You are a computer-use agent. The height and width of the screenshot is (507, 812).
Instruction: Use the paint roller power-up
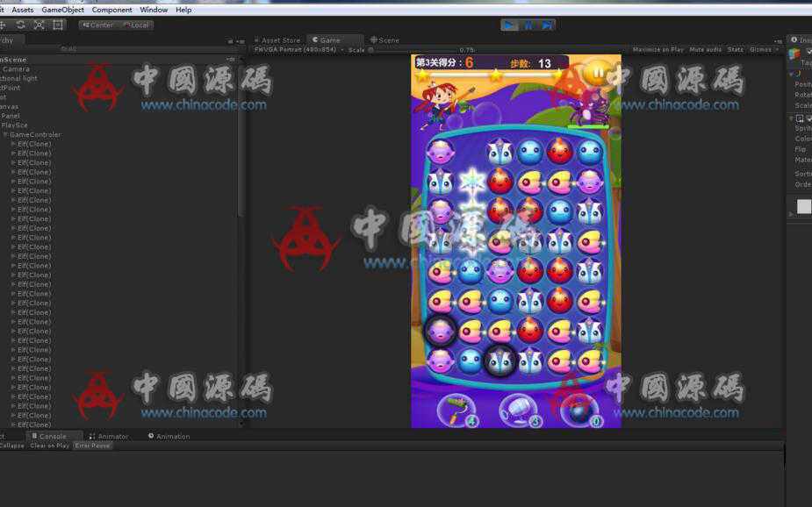(x=456, y=410)
